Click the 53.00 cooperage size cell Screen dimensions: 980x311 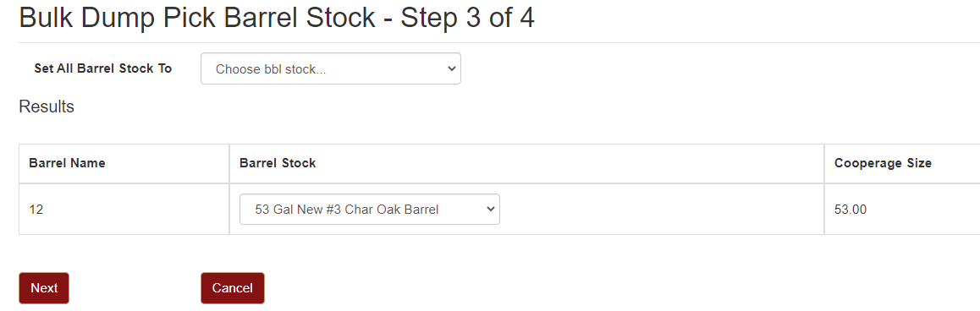(x=902, y=210)
